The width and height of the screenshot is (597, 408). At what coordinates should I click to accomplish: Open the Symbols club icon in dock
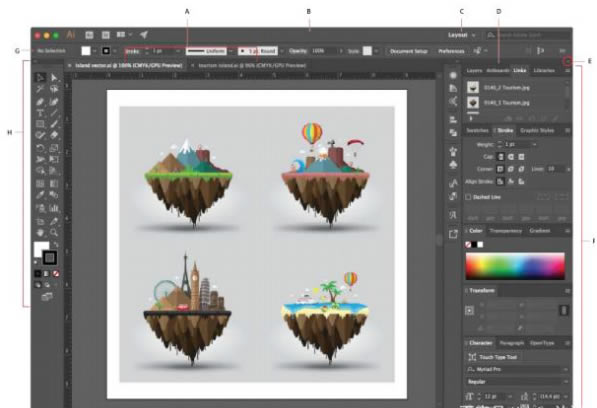tap(453, 165)
